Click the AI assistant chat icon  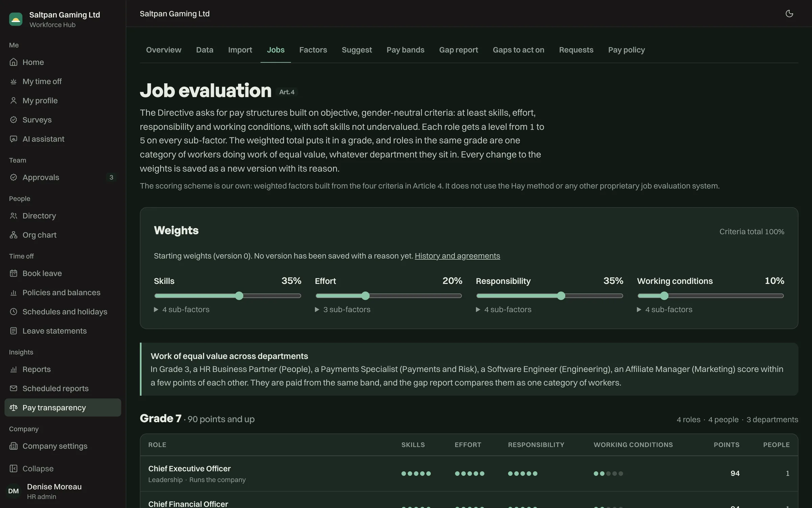14,139
